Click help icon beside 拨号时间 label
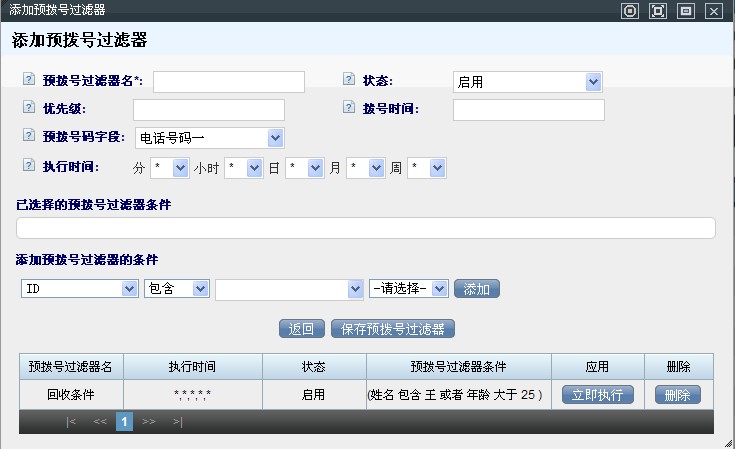Screen dimensions: 735x449 [x=349, y=108]
